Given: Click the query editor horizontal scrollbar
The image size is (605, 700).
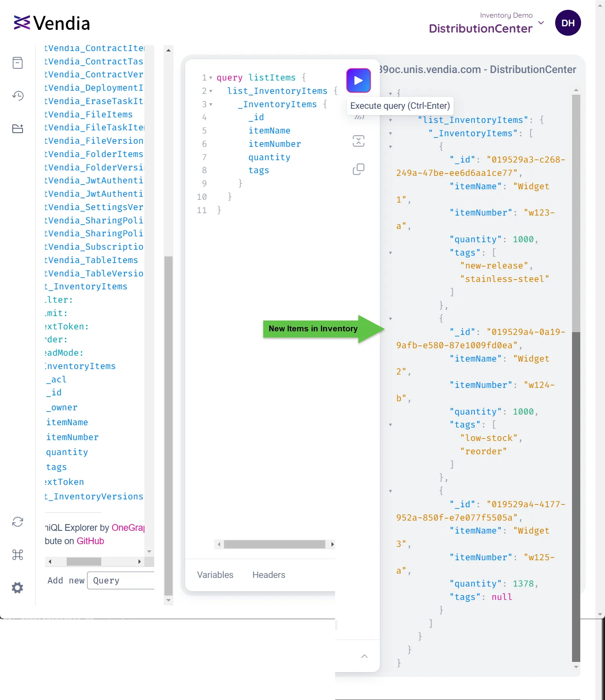Looking at the screenshot, I should tap(274, 544).
